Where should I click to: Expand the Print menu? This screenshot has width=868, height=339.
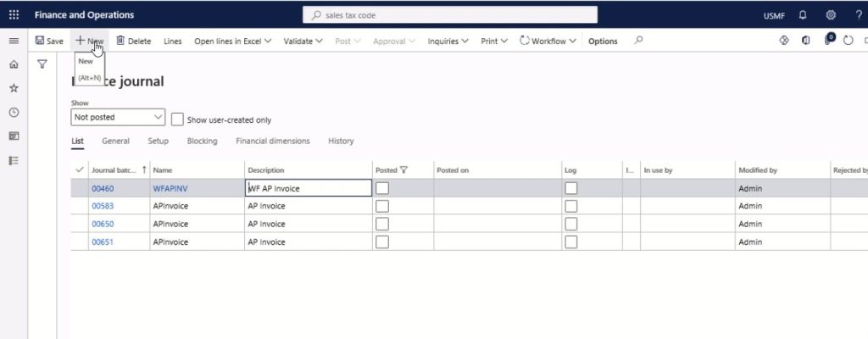click(x=494, y=41)
